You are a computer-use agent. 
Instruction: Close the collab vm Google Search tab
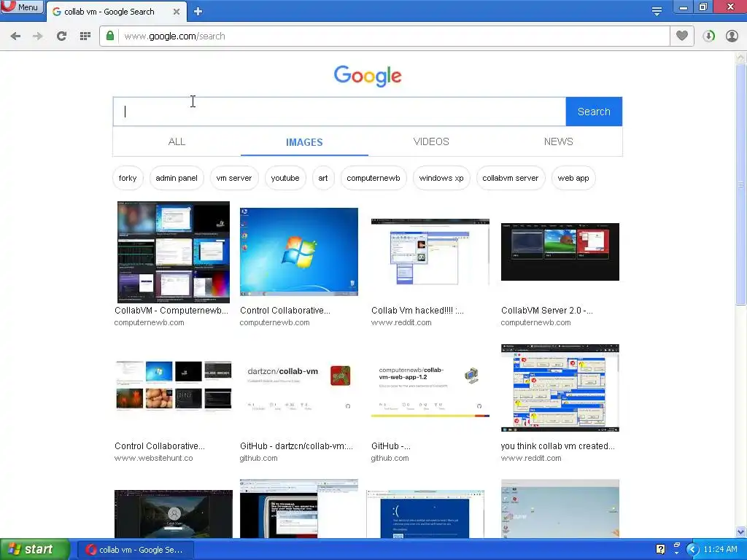click(177, 12)
